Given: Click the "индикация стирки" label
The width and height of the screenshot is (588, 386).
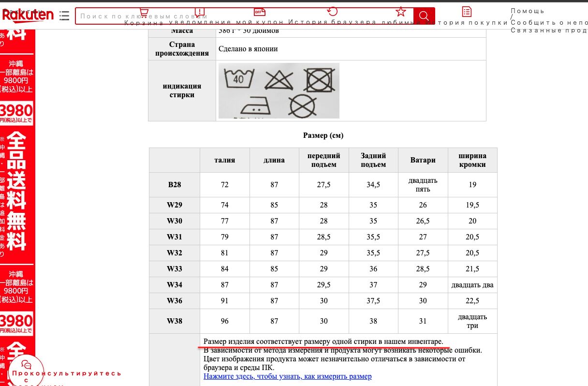Looking at the screenshot, I should (182, 90).
